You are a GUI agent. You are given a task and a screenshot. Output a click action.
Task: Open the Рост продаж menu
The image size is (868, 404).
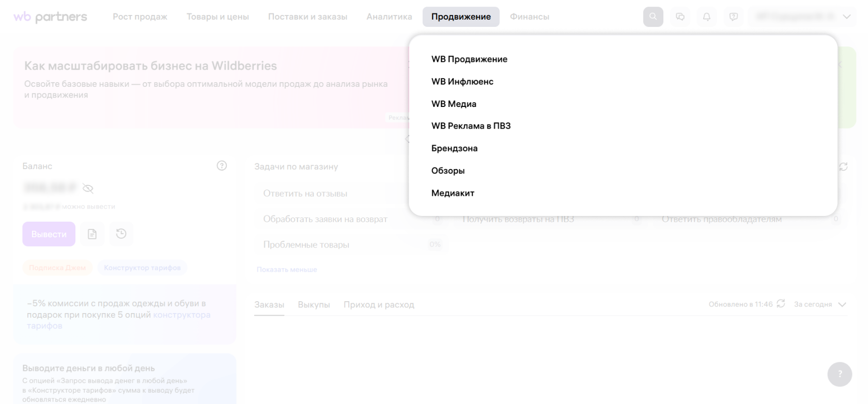(x=140, y=17)
